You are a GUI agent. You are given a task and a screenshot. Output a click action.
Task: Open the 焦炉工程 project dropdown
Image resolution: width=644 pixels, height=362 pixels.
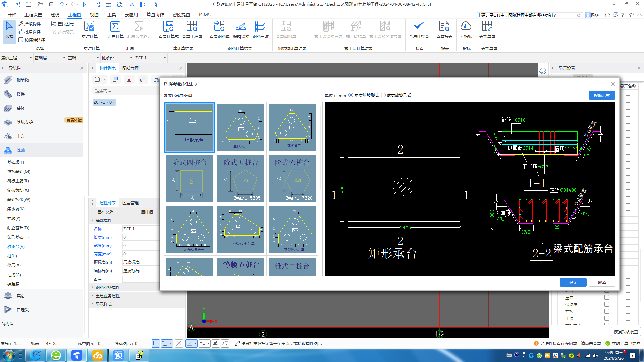(x=16, y=58)
